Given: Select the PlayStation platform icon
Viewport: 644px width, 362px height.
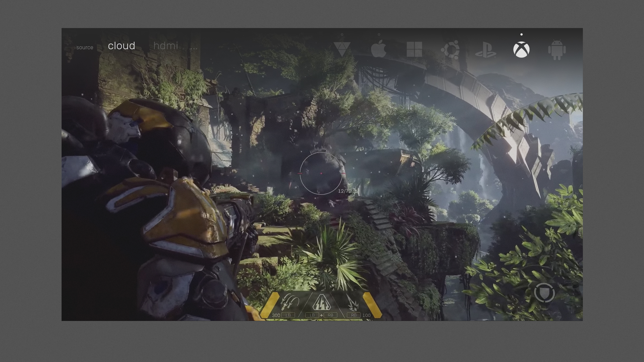Looking at the screenshot, I should point(486,50).
